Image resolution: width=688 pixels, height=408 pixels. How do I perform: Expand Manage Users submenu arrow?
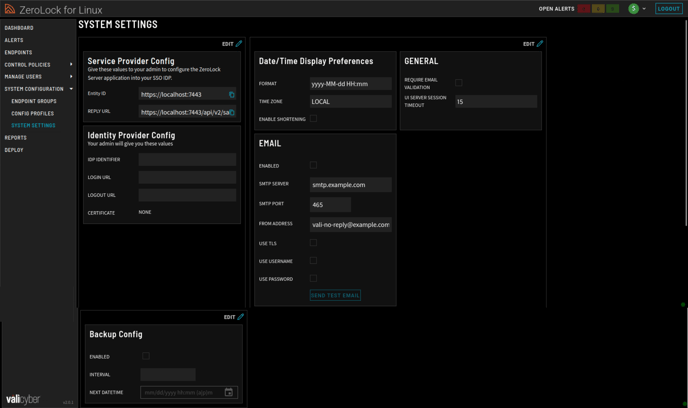[x=71, y=76]
